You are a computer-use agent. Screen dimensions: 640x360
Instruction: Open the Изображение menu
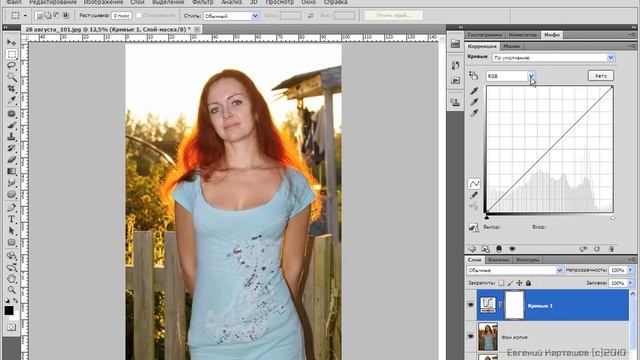click(x=103, y=2)
